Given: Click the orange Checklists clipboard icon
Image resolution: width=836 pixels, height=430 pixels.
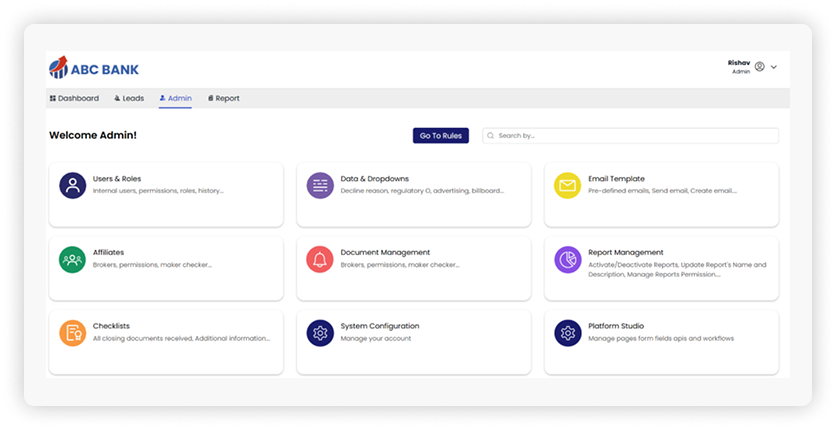Looking at the screenshot, I should (x=72, y=333).
